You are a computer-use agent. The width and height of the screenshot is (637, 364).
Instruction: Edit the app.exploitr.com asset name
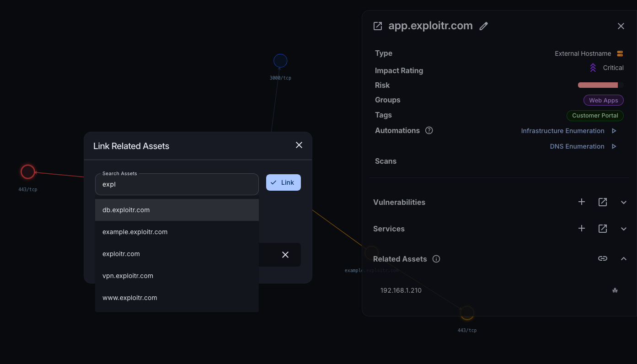coord(484,26)
